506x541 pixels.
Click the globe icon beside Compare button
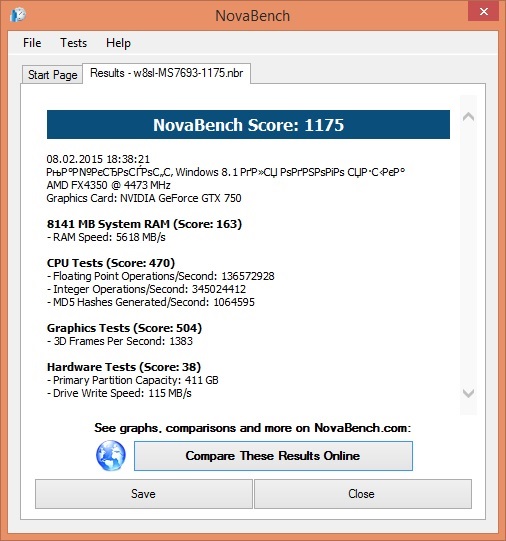tap(111, 455)
